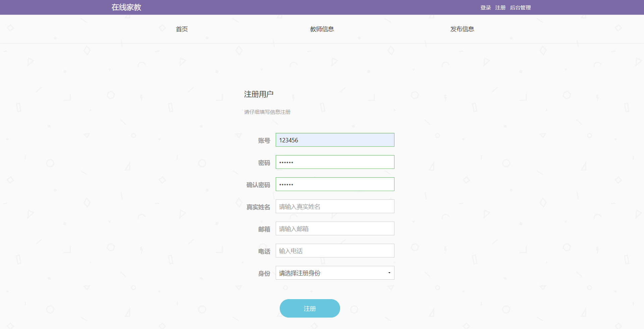The width and height of the screenshot is (644, 329).
Task: Click the 请仔细填写信息注册 hint text
Action: 267,112
